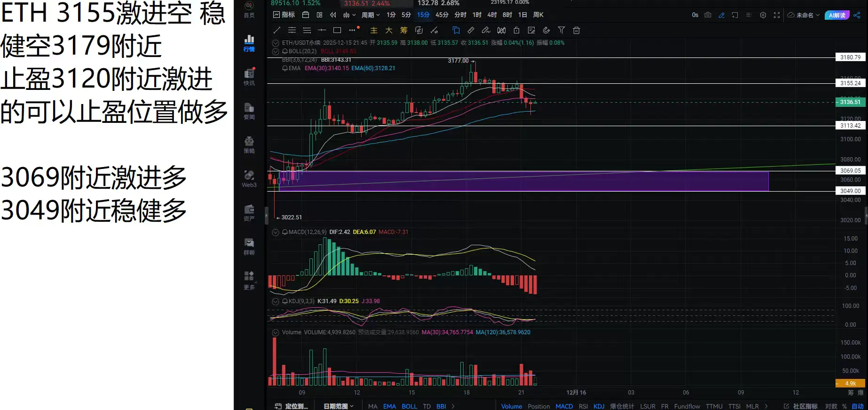Viewport: 868px width, 410px height.
Task: Select the 周K timeframe
Action: pyautogui.click(x=538, y=15)
